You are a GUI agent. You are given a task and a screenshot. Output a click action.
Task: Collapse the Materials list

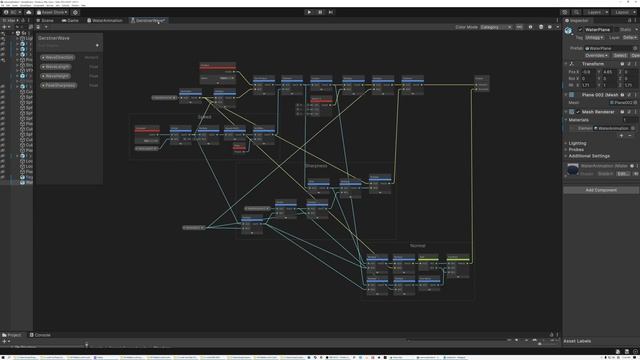pos(566,120)
